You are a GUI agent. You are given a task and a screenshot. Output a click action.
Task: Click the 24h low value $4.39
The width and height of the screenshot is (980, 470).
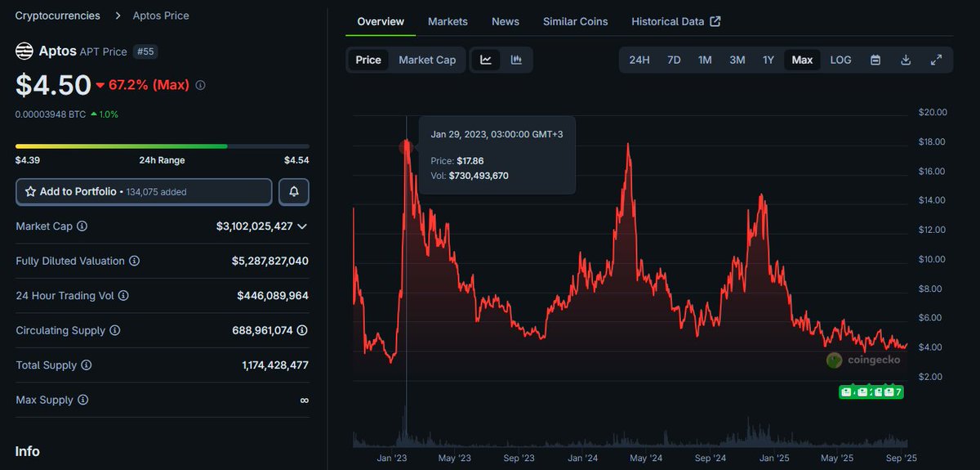(28, 160)
